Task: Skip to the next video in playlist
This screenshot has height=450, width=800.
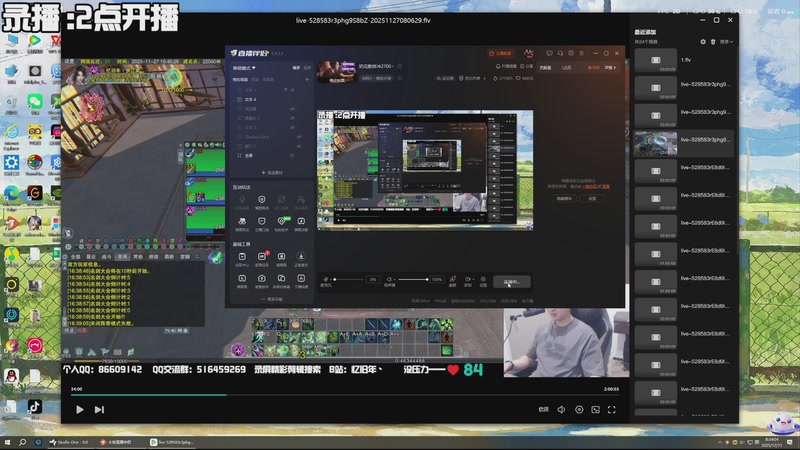Action: click(x=99, y=410)
